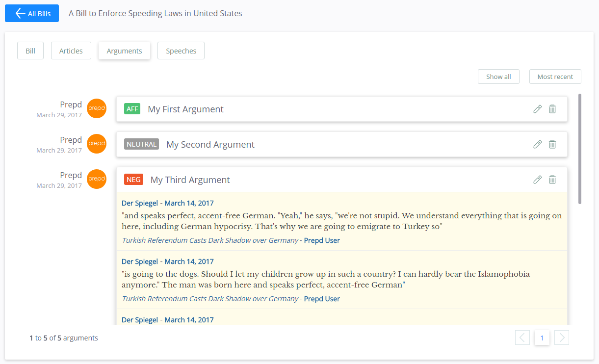Edit My Third Argument with pencil icon

pyautogui.click(x=537, y=180)
